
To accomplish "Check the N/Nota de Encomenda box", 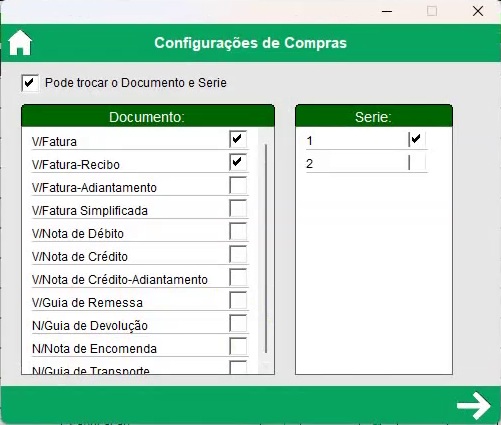I will 238,346.
